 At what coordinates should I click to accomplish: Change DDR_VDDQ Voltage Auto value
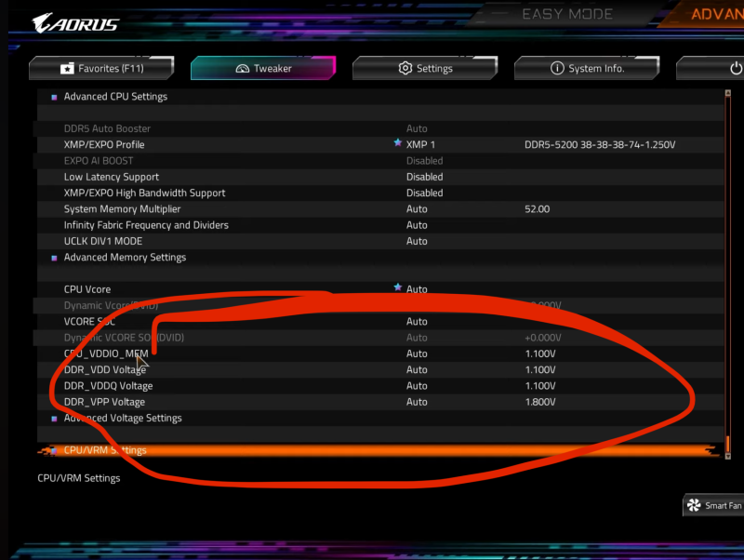pos(417,386)
